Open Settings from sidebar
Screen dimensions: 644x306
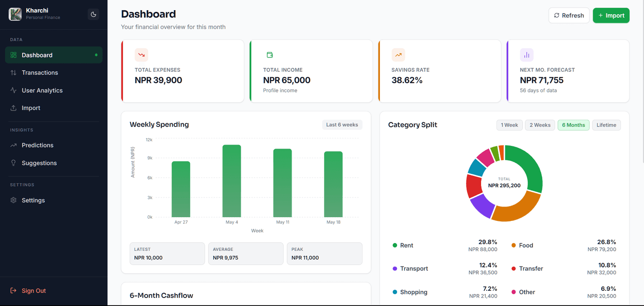tap(54, 200)
